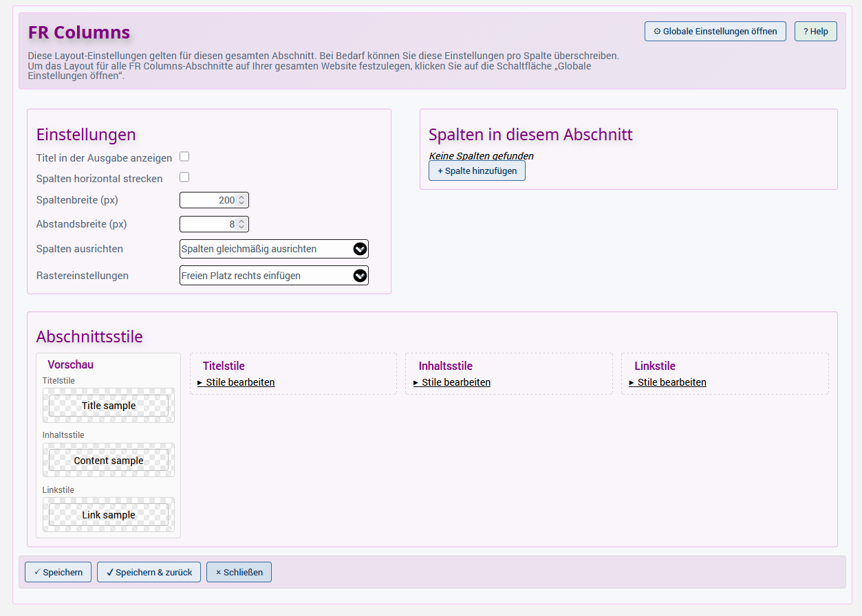Click the 'Spaltenbreite (px)' label

(78, 200)
